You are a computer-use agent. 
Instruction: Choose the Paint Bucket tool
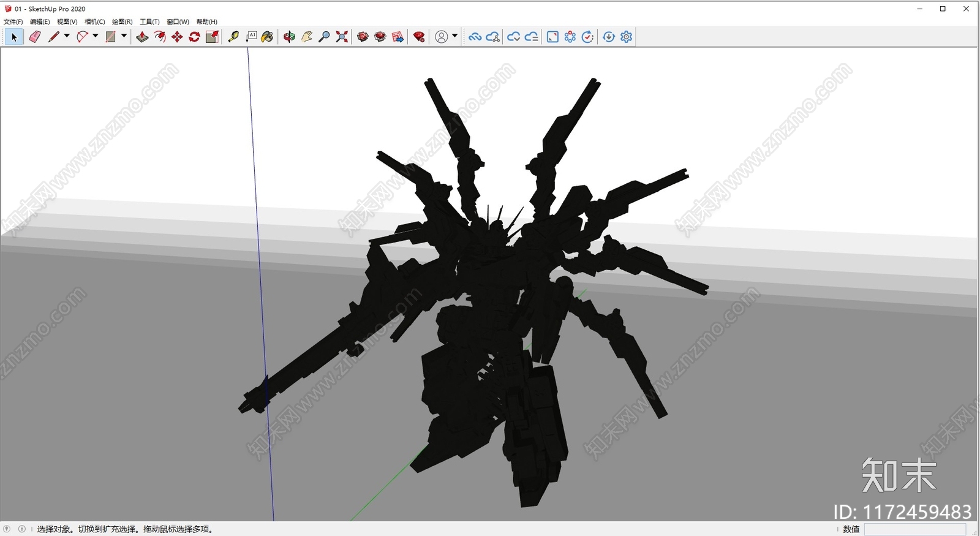(267, 37)
